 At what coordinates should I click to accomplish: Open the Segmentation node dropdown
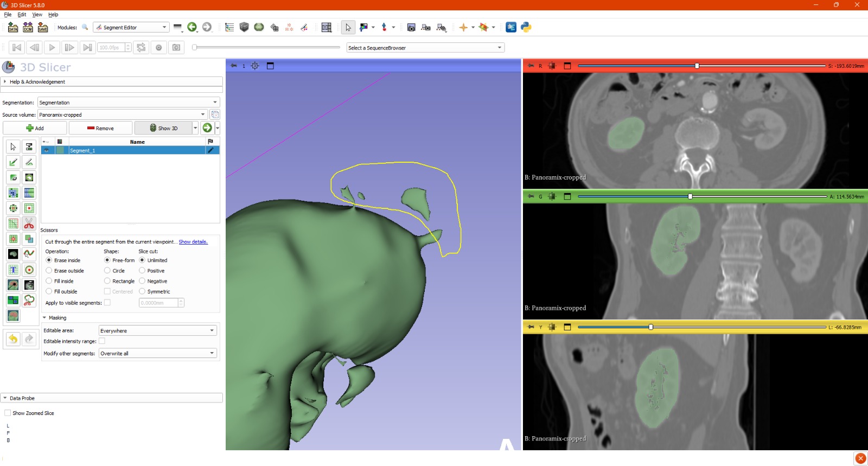129,103
